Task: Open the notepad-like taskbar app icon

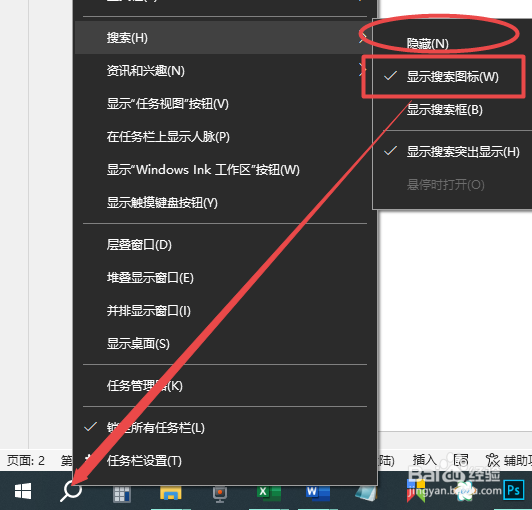Action: [366, 493]
